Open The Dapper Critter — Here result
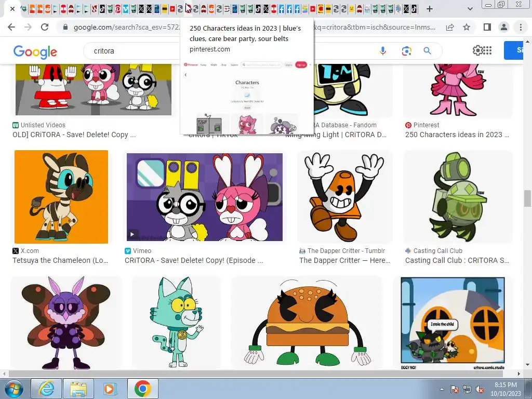Viewport: 532px width, 399px height. coord(345,261)
